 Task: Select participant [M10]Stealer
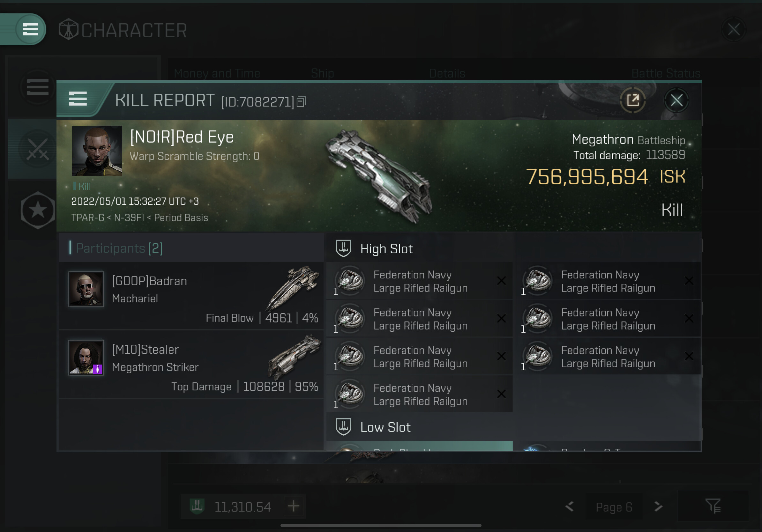[x=191, y=364]
